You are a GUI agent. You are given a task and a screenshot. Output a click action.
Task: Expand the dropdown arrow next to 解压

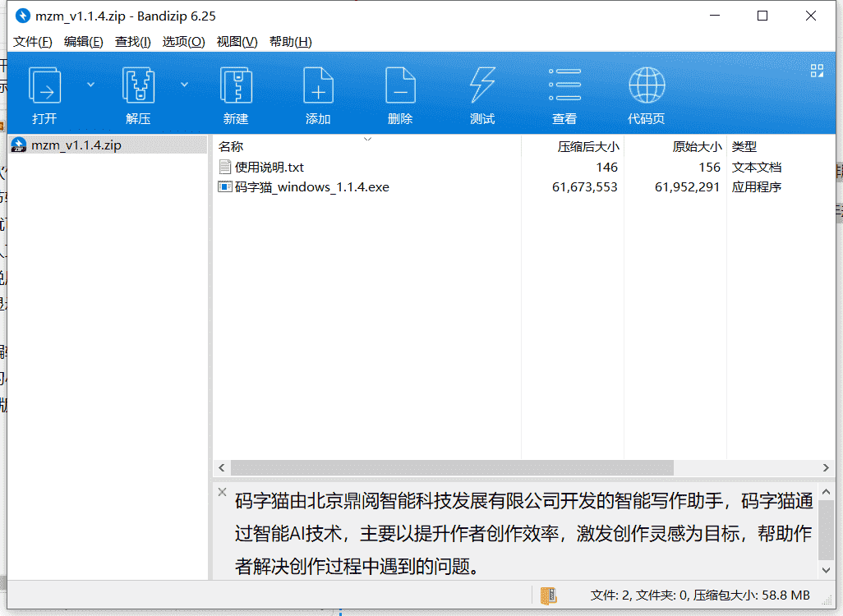(x=184, y=85)
